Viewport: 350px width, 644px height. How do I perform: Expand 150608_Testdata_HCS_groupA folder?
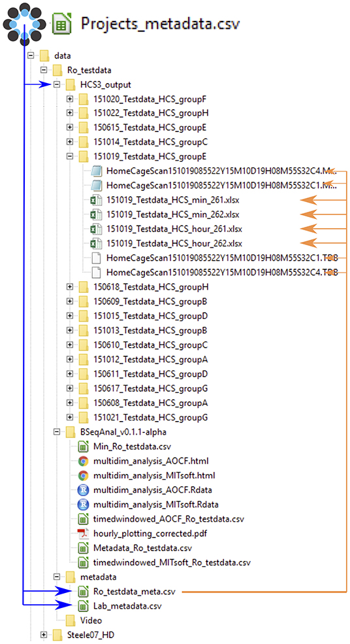[70, 403]
